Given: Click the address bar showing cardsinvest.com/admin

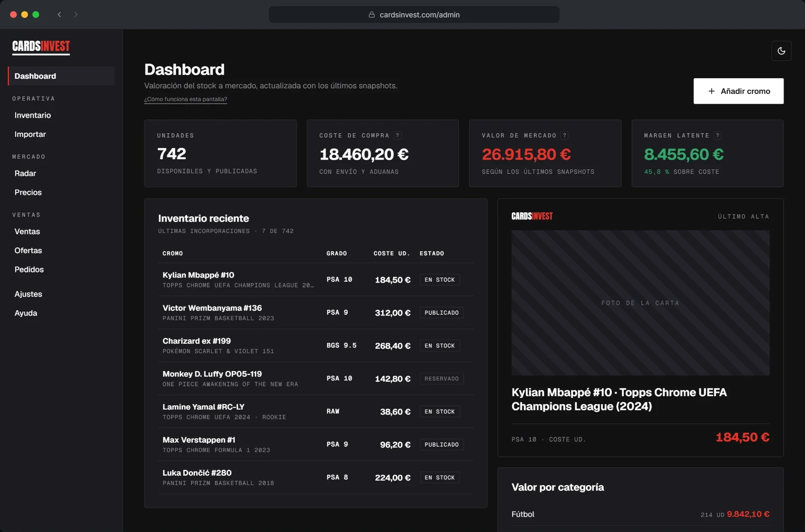Looking at the screenshot, I should tap(414, 15).
